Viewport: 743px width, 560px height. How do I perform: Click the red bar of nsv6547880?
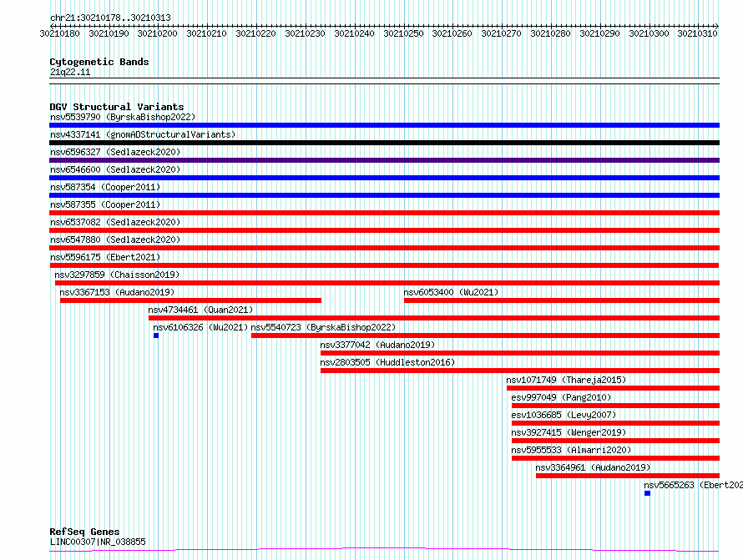[x=384, y=248]
